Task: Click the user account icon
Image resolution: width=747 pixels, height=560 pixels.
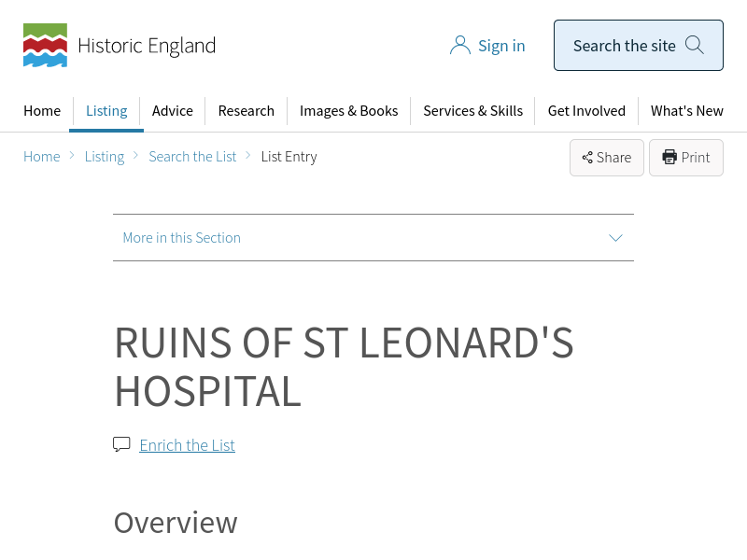Action: [x=459, y=46]
